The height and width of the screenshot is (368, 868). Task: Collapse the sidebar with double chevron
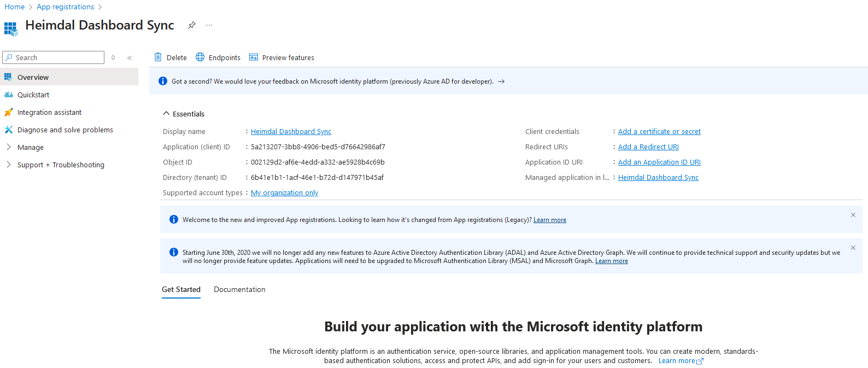130,57
